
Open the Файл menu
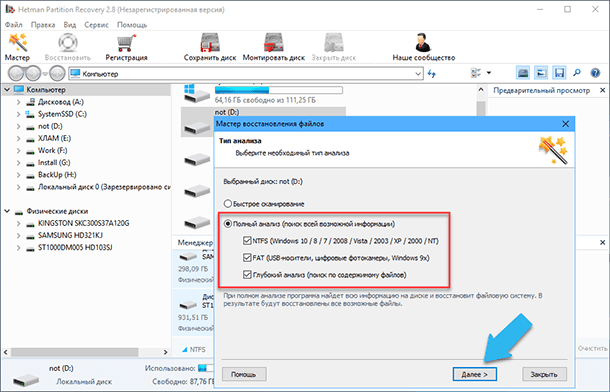click(x=14, y=24)
